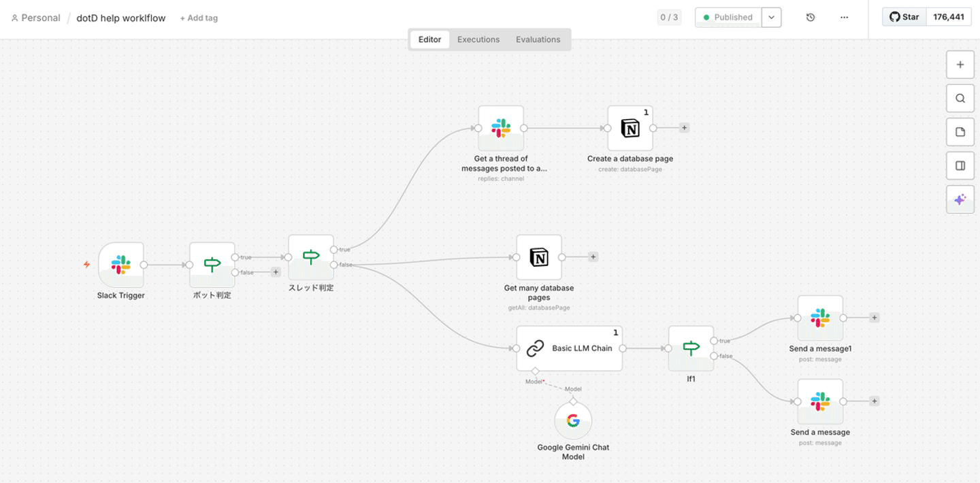Click the Model connector diamond on Basic LLM Chain
This screenshot has height=483, width=980.
click(535, 371)
